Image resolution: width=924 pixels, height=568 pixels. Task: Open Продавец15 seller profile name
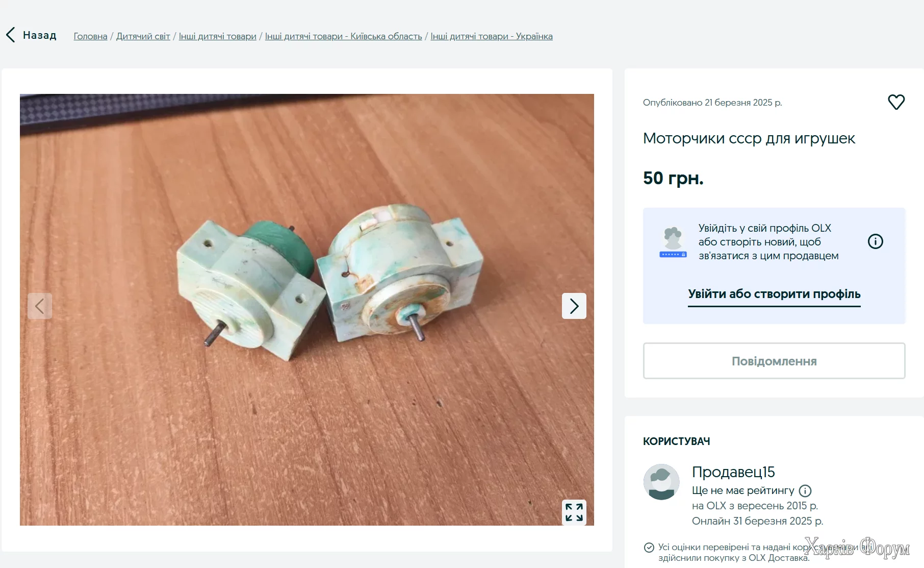[x=733, y=472]
